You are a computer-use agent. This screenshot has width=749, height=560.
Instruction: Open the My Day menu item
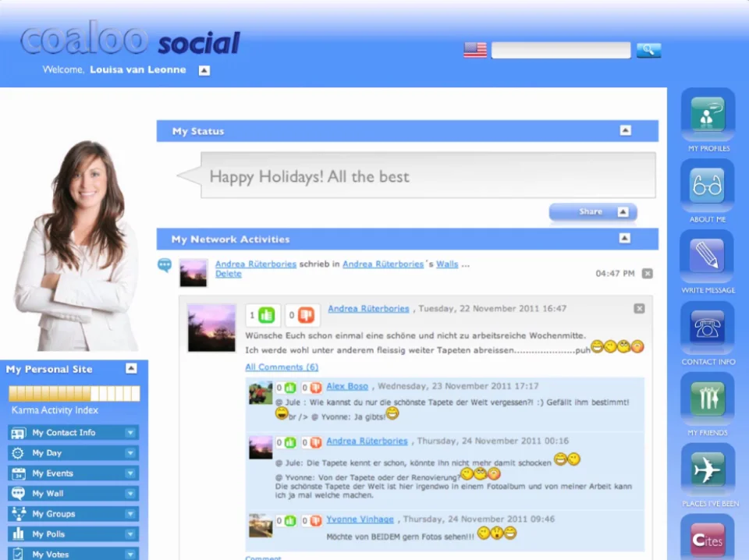[x=73, y=453]
